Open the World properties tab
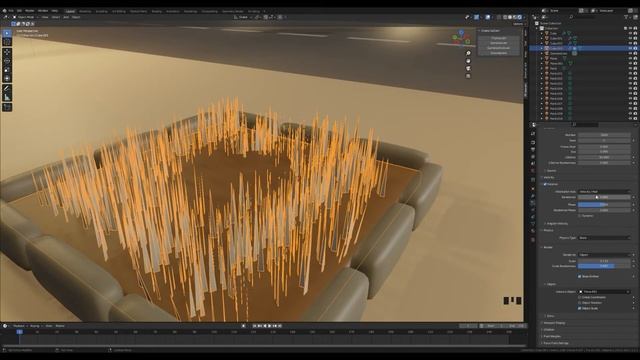This screenshot has width=640, height=360. point(533,171)
